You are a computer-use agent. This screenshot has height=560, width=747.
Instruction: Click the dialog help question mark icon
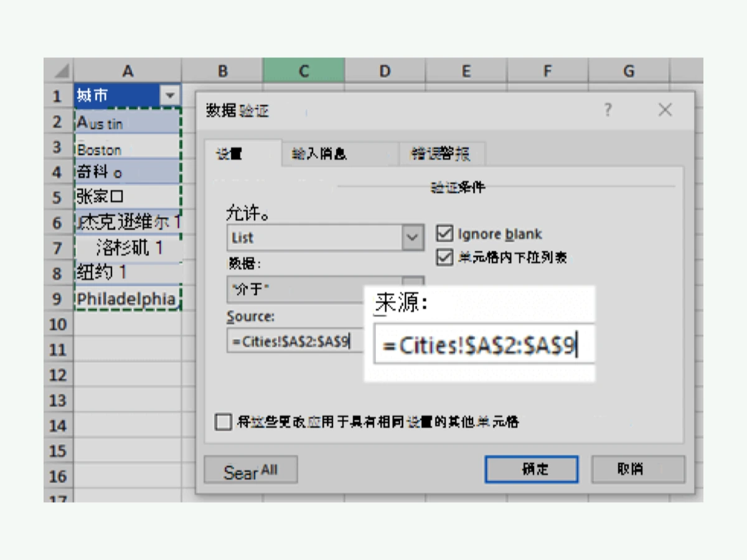pyautogui.click(x=608, y=110)
